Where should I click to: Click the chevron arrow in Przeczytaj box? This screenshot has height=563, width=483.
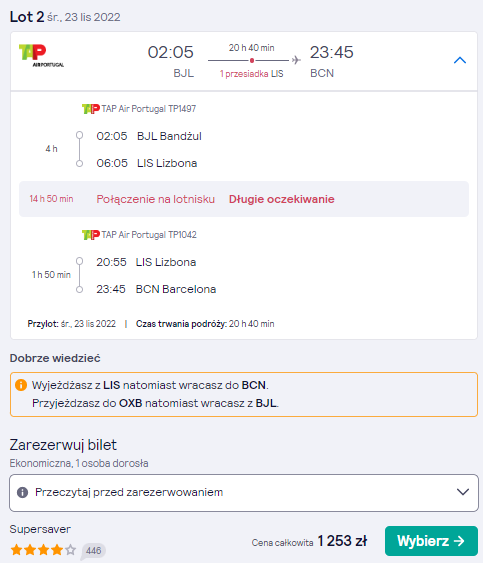tap(463, 492)
